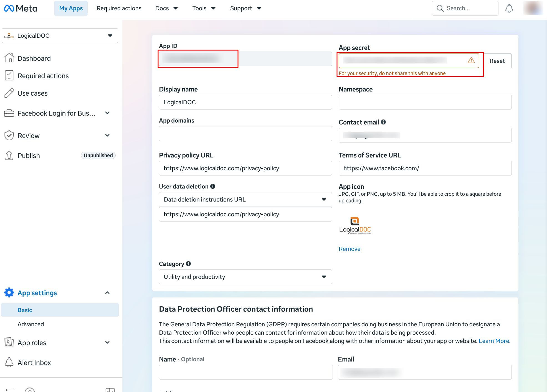Open the Utility and productivity category dropdown
This screenshot has height=392, width=547.
tap(245, 277)
